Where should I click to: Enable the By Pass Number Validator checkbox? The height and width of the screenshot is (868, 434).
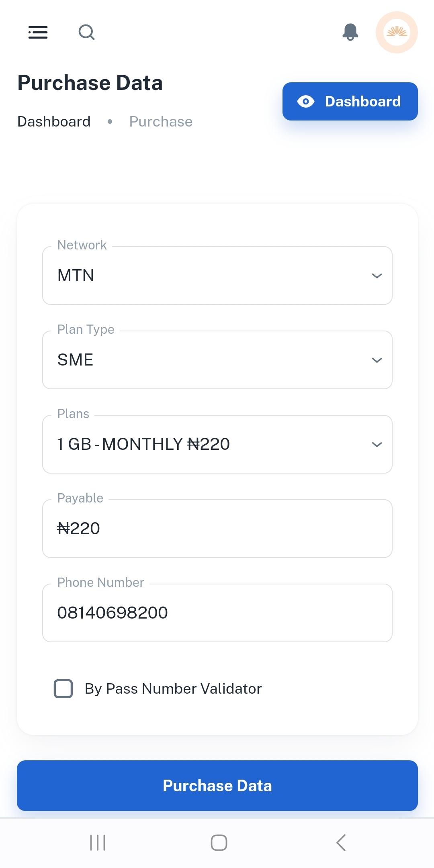63,688
